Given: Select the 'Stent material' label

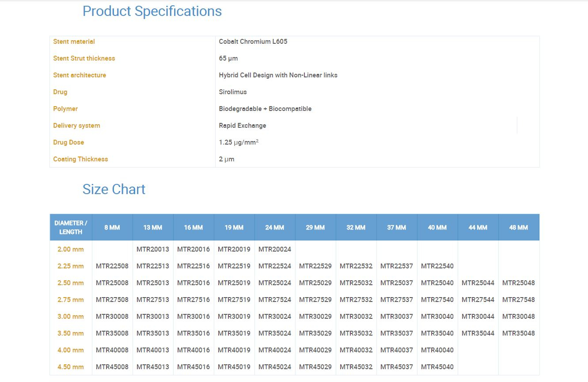Looking at the screenshot, I should 74,42.
